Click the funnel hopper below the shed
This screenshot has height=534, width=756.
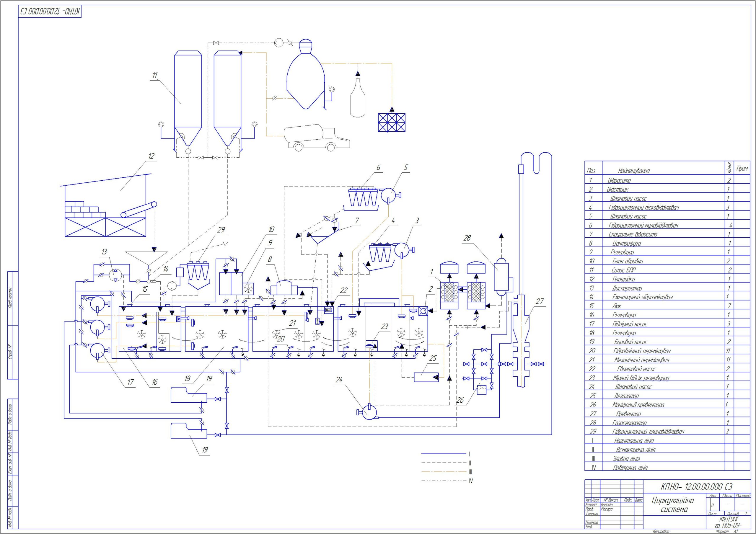[x=146, y=259]
